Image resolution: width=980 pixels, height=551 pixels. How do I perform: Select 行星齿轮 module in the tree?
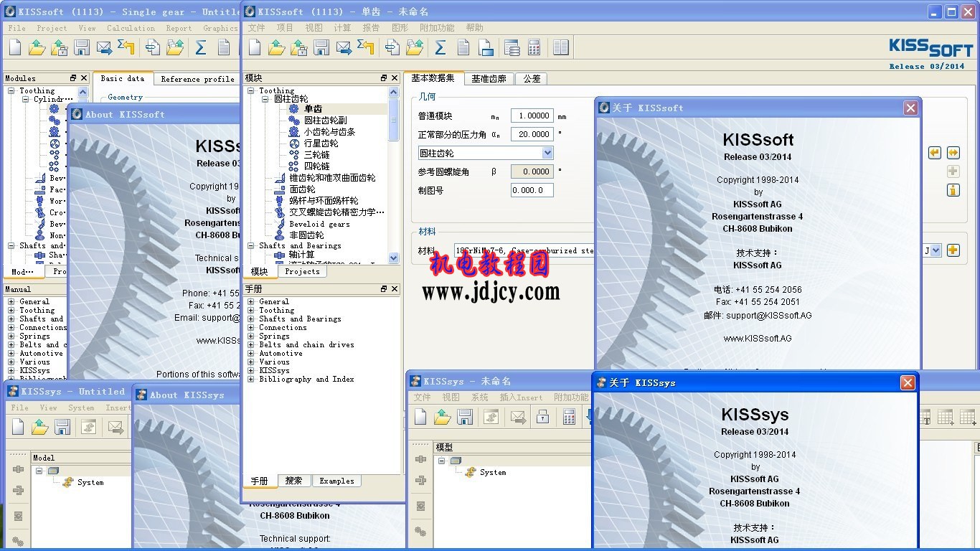321,143
